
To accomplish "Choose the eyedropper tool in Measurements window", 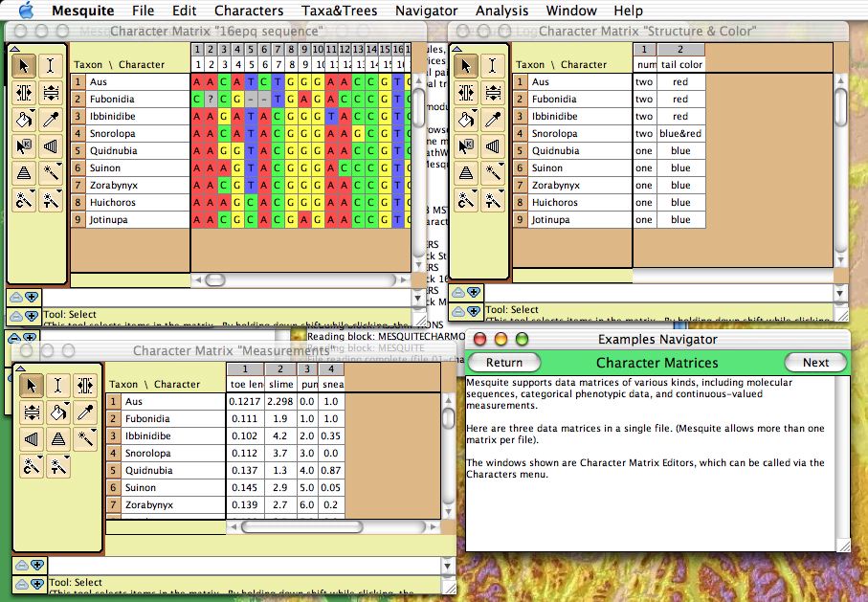I will tap(86, 412).
